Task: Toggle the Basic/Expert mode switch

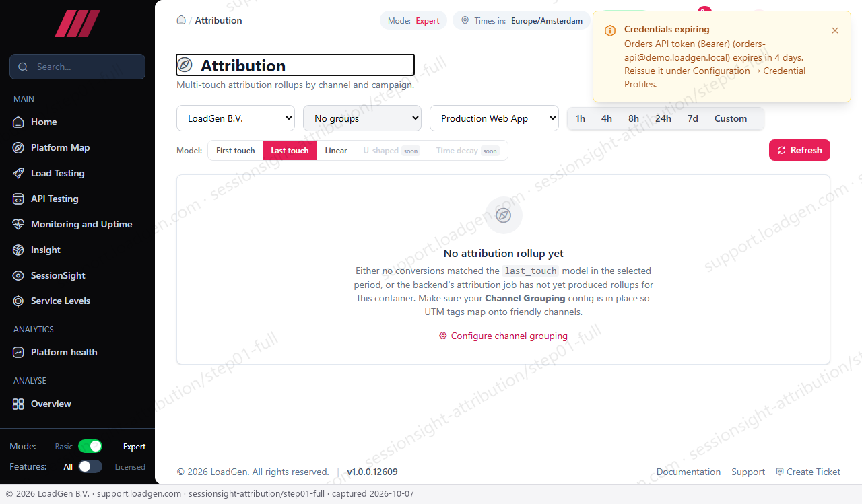Action: (90, 446)
